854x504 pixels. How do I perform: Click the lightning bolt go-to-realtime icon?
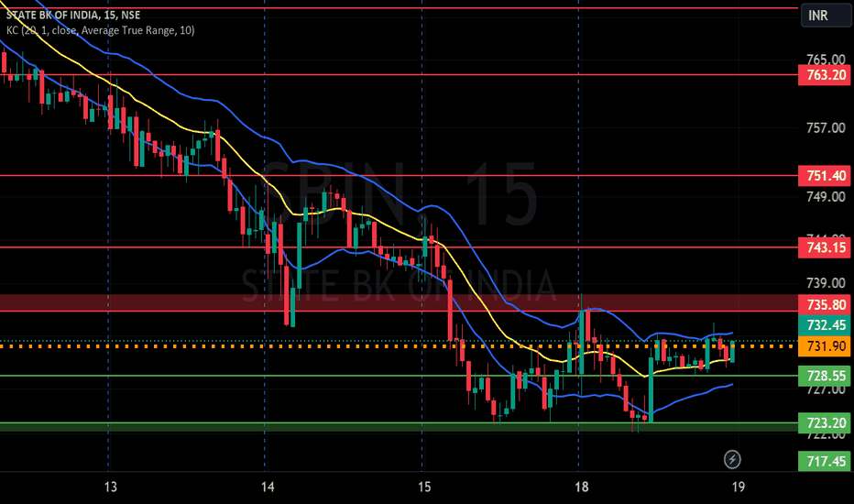coord(732,459)
